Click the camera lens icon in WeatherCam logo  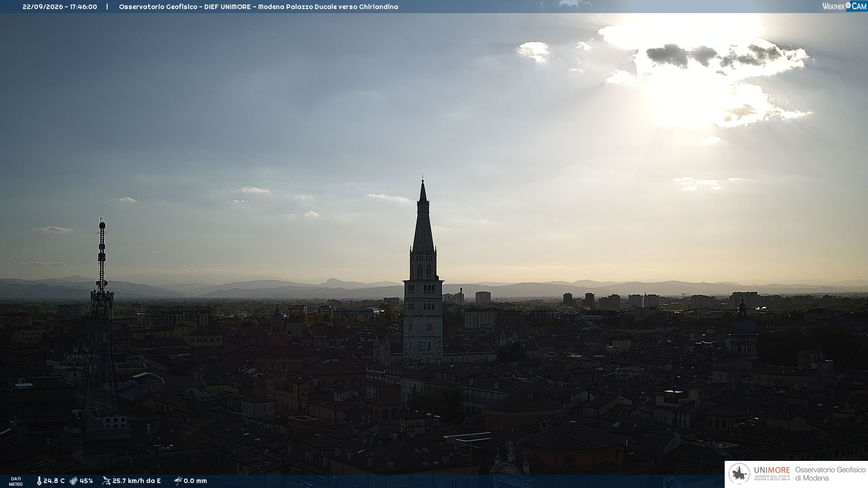point(848,5)
